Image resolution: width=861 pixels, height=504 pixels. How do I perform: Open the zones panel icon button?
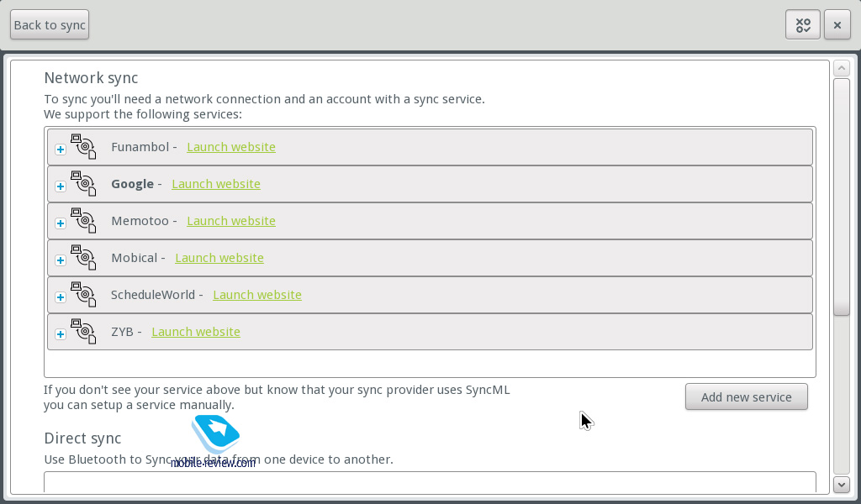coord(803,24)
